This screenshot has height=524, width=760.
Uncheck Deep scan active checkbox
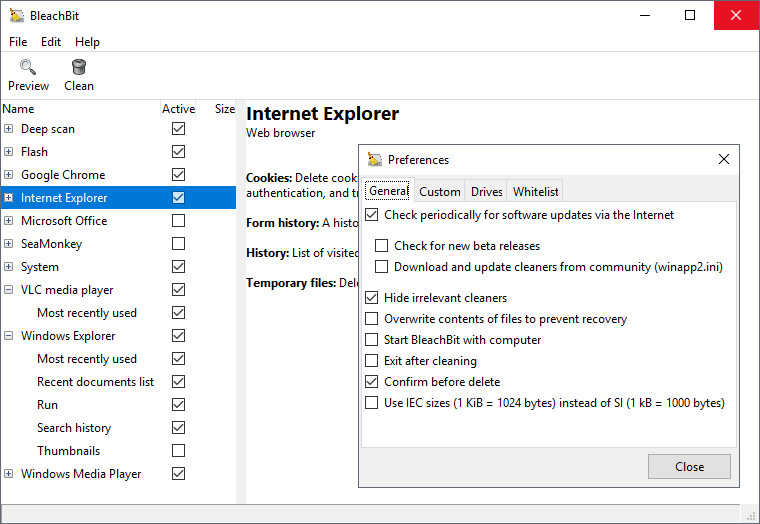tap(178, 128)
